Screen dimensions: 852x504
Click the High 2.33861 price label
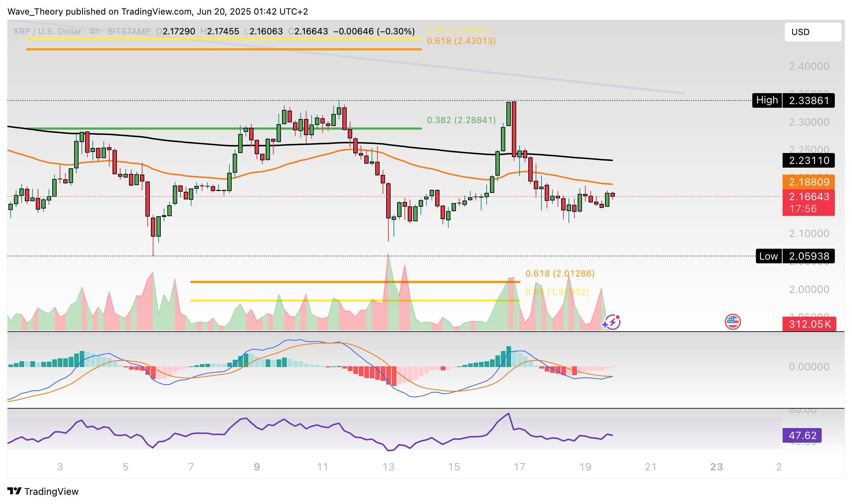(793, 100)
